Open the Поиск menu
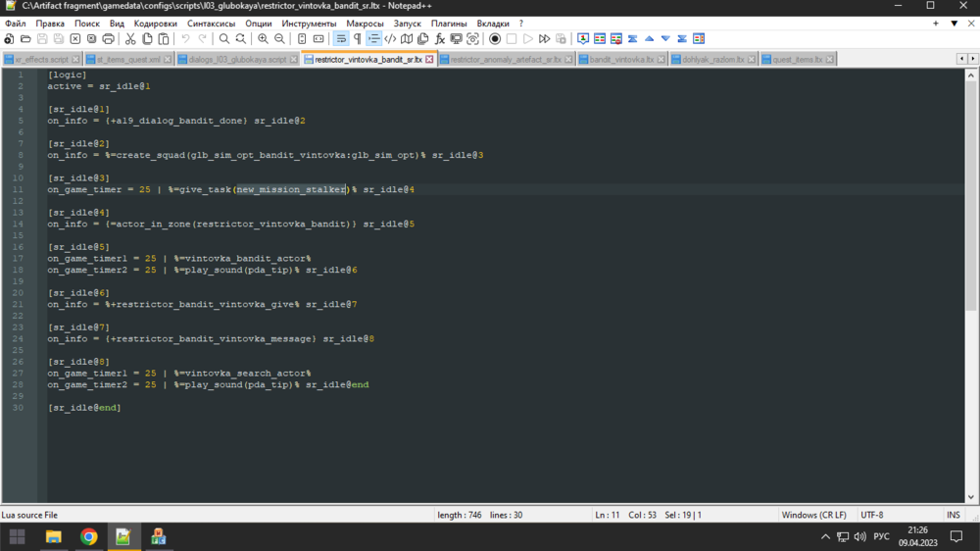The width and height of the screenshot is (980, 551). point(87,24)
